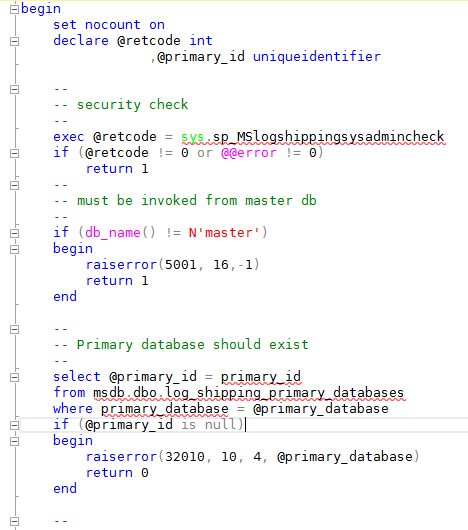Collapse the security check comment block

tap(14, 90)
